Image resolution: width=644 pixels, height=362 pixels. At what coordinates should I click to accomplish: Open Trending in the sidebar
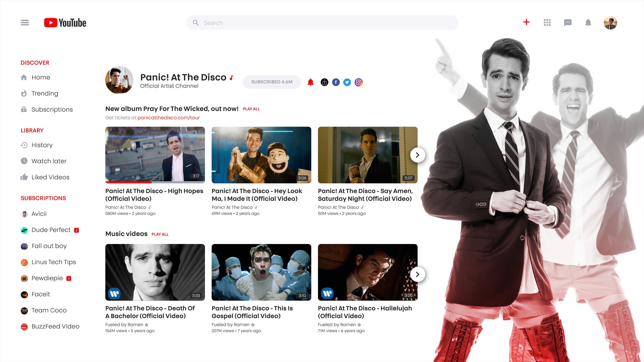[45, 93]
